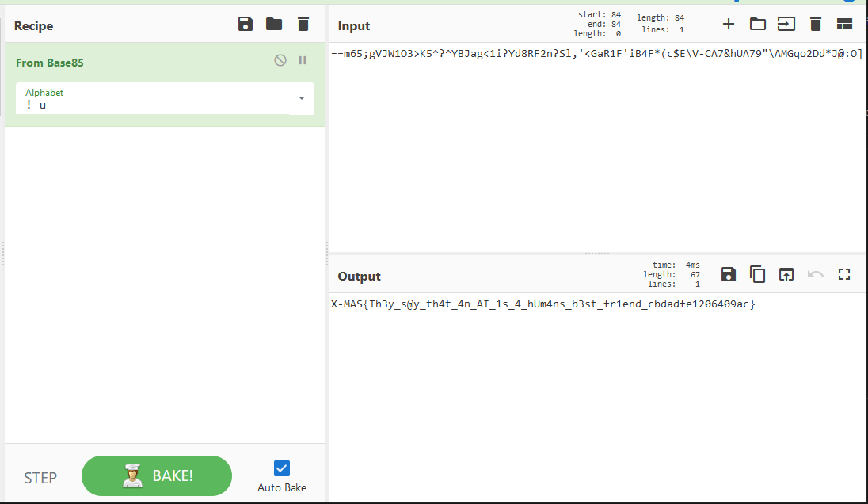Clear recipe with trash icon
This screenshot has height=504, width=868.
click(x=303, y=24)
